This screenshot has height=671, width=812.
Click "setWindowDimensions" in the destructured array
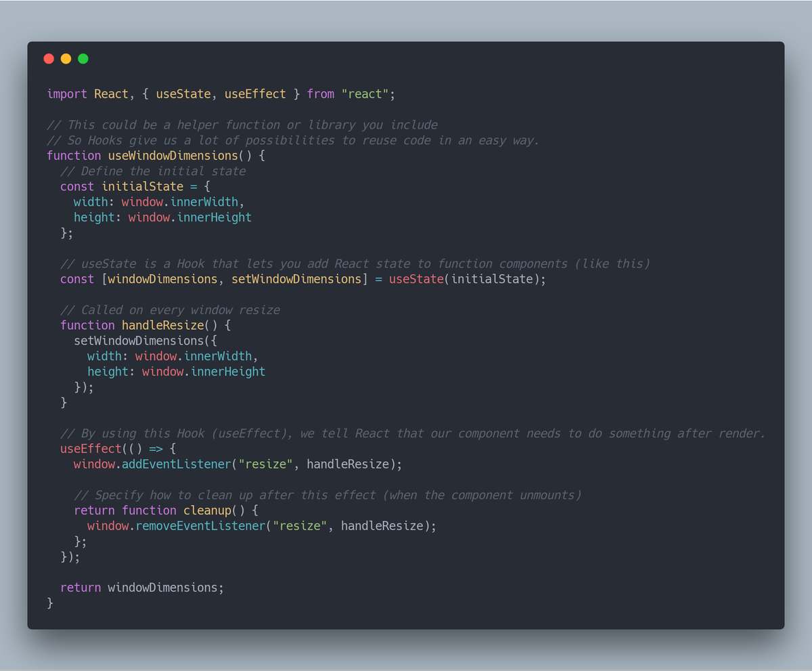pos(296,279)
